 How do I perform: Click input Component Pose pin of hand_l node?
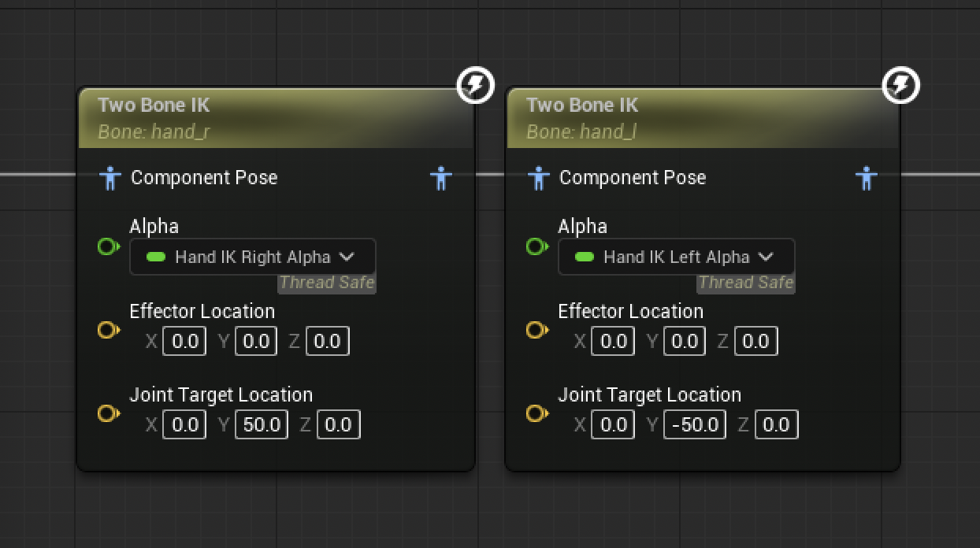click(x=538, y=178)
